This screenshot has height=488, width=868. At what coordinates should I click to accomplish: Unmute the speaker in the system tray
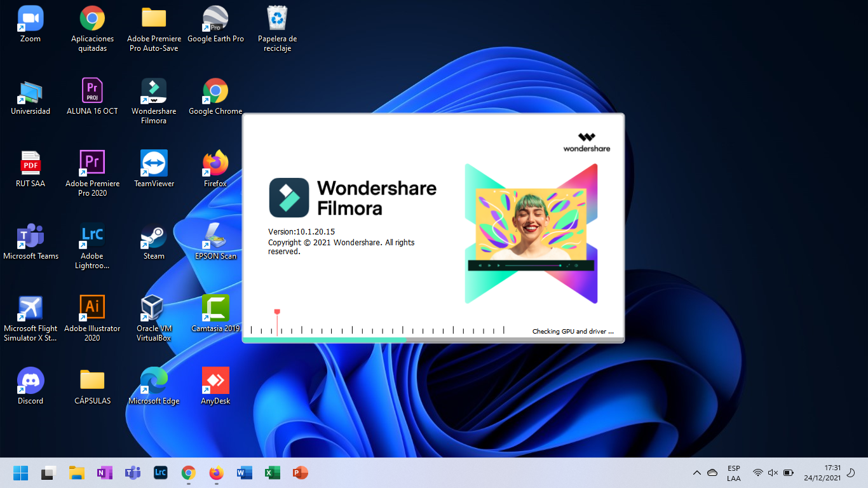[773, 473]
